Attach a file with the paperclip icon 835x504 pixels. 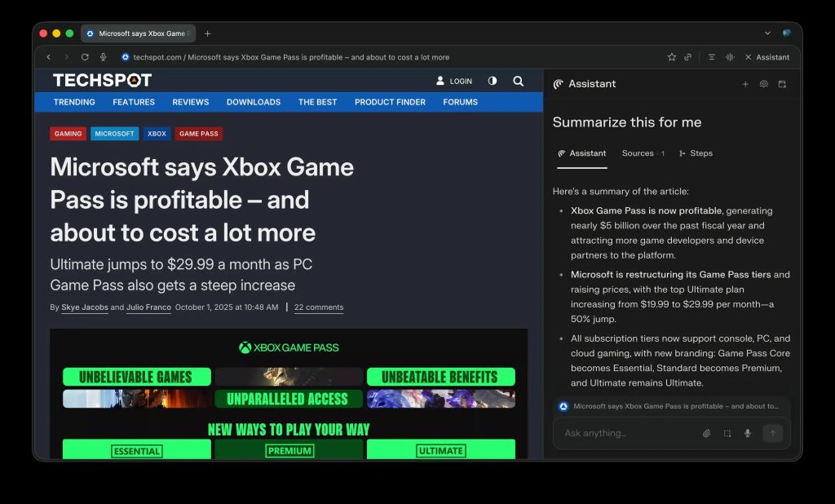point(706,433)
